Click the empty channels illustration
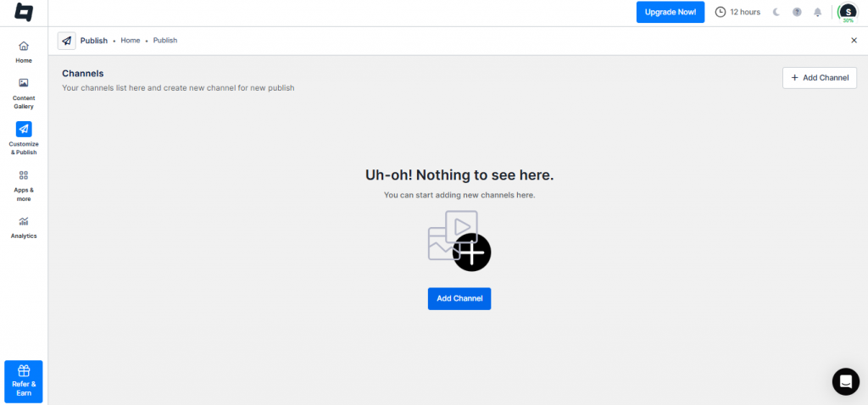868x405 pixels. pos(459,240)
